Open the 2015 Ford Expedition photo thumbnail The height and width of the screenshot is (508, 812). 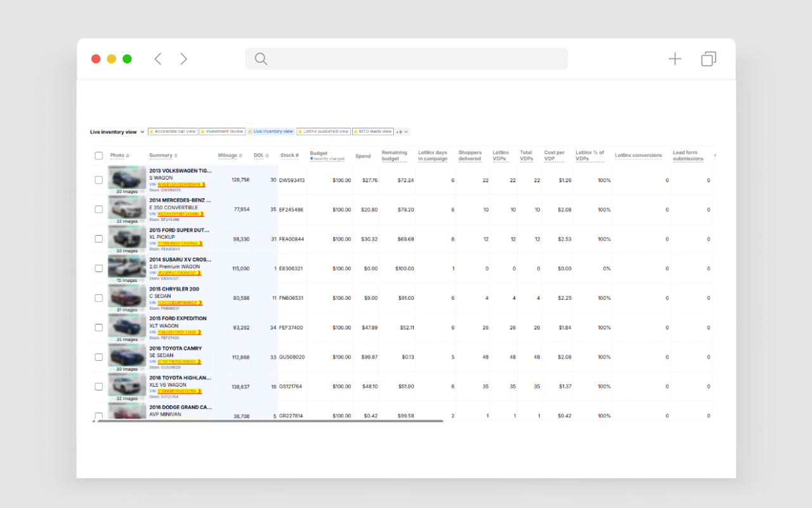point(127,326)
